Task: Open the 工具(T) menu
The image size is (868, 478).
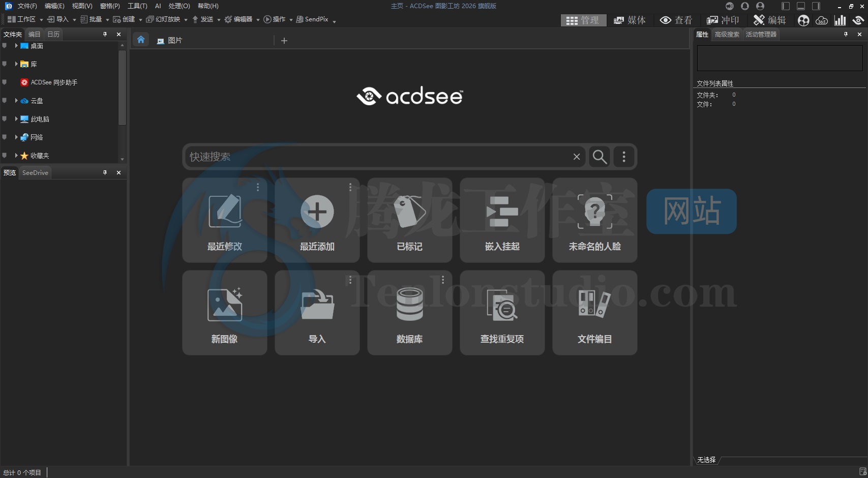Action: click(136, 6)
